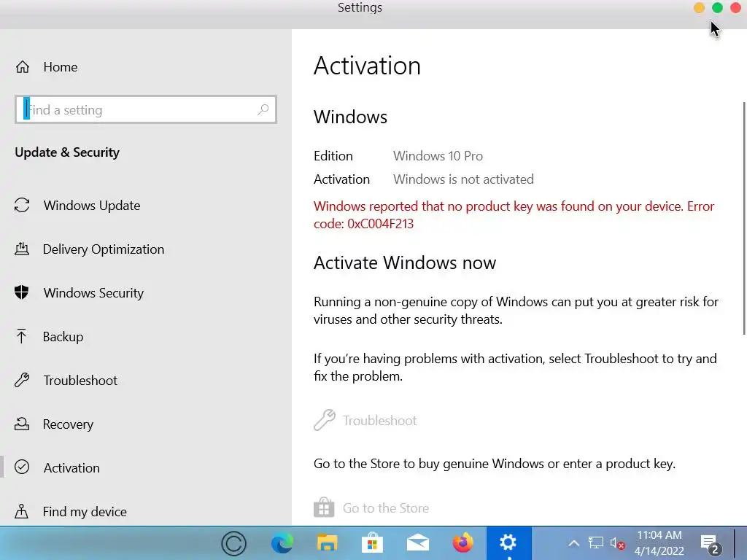747x560 pixels.
Task: Open the Recovery settings
Action: pos(146,424)
